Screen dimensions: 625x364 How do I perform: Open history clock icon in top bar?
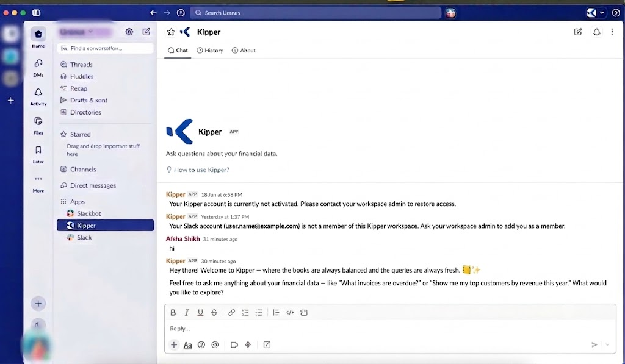181,13
